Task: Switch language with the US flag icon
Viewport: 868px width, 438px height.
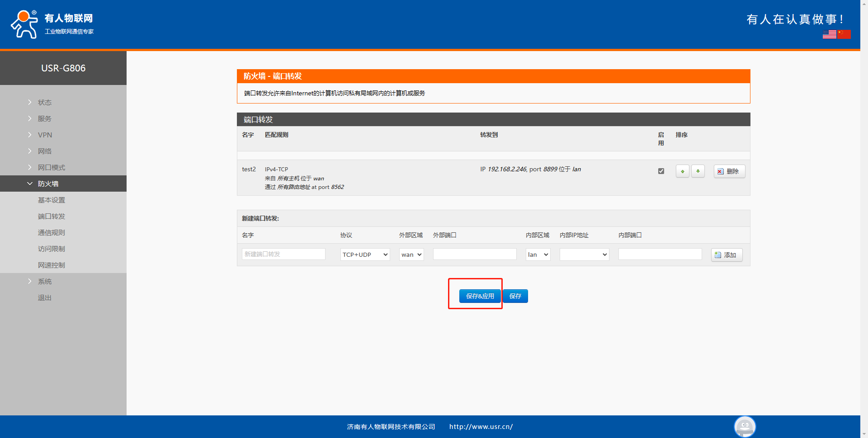Action: point(829,34)
